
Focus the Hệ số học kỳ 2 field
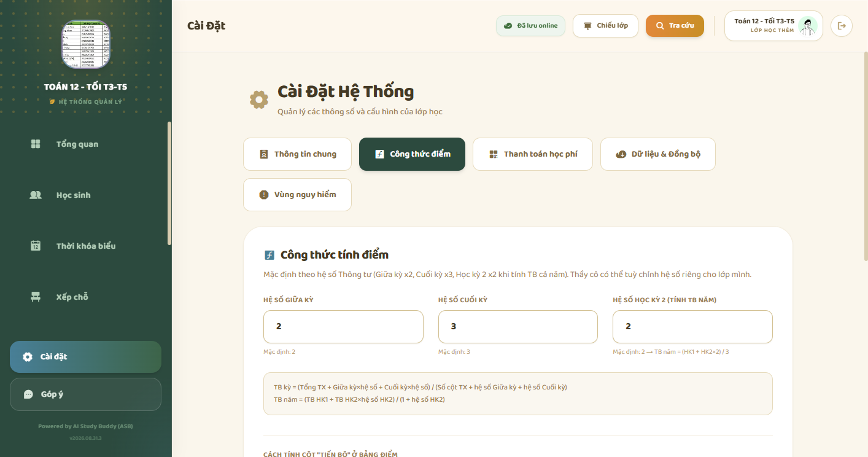click(692, 327)
